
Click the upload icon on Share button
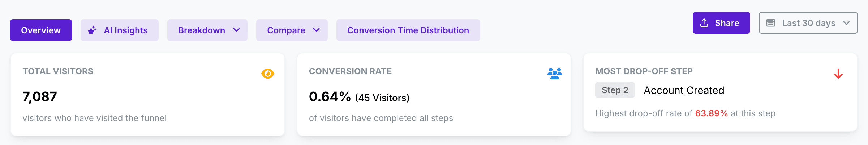click(704, 23)
